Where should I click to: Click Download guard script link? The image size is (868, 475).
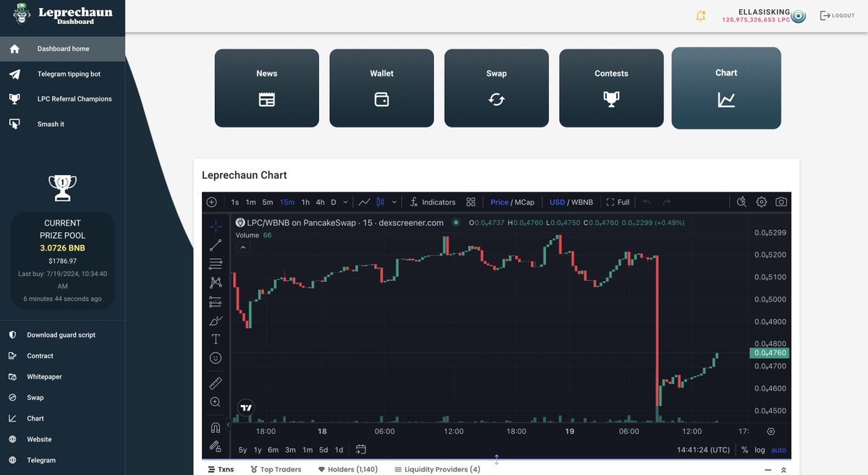[x=62, y=335]
